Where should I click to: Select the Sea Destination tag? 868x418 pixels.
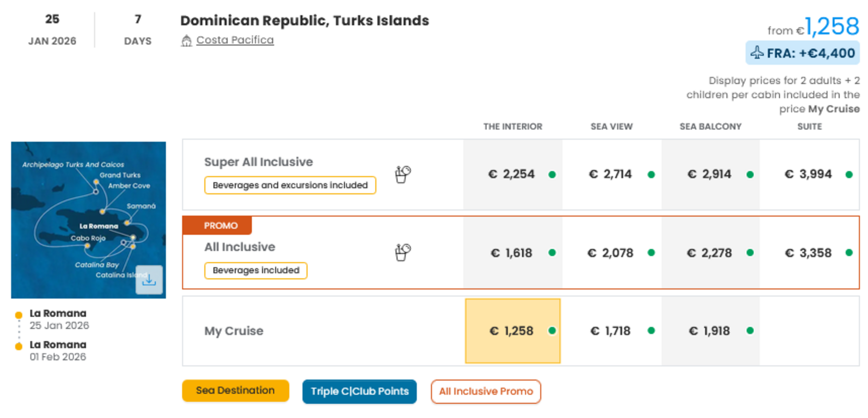236,390
